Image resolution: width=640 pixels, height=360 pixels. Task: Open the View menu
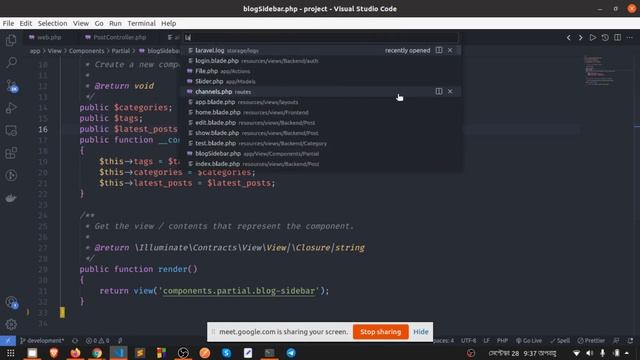click(x=81, y=23)
